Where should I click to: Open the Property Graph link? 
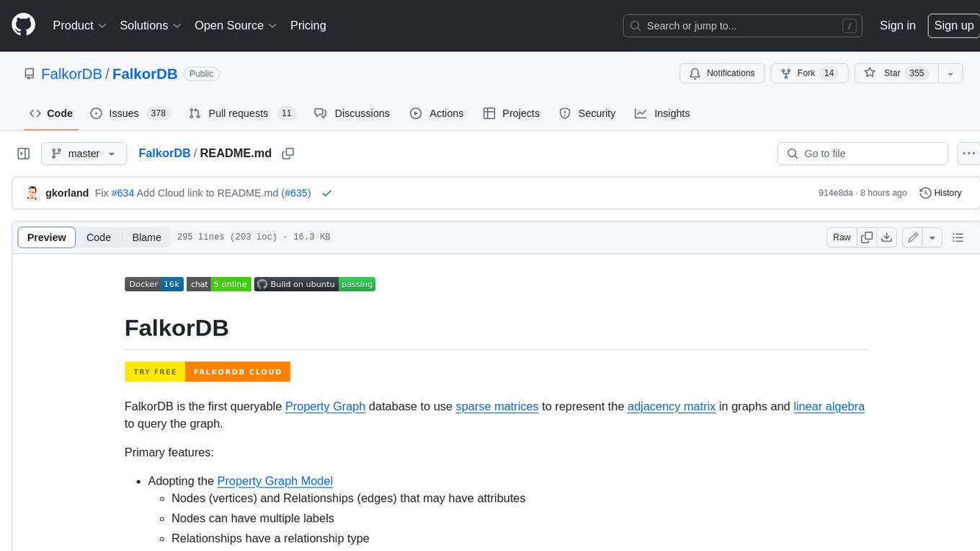coord(325,406)
